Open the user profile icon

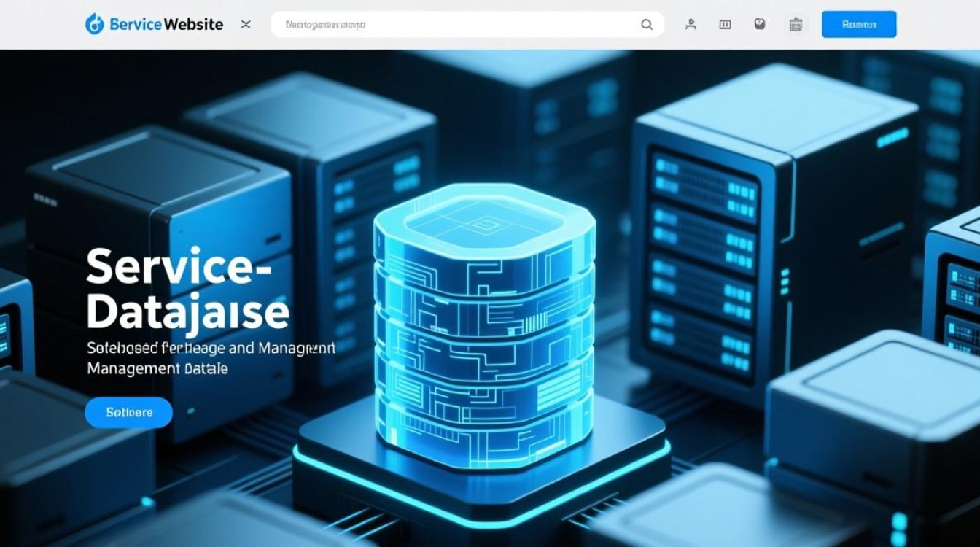(691, 24)
